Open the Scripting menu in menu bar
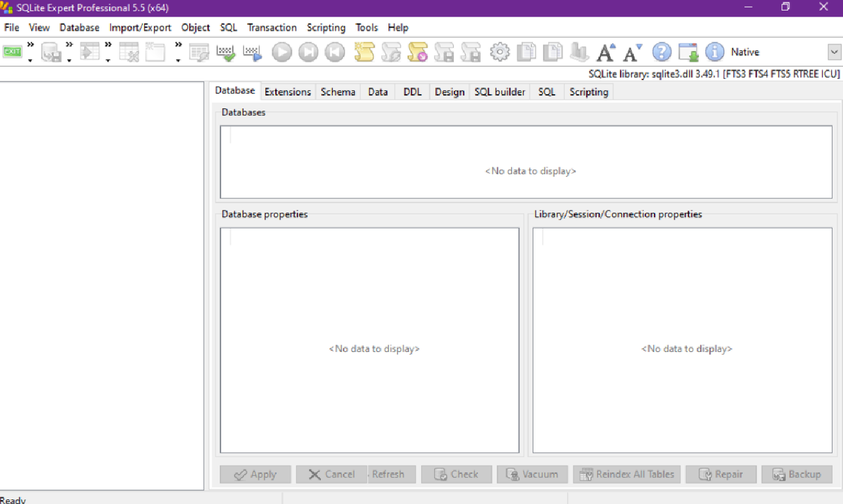 (x=326, y=28)
